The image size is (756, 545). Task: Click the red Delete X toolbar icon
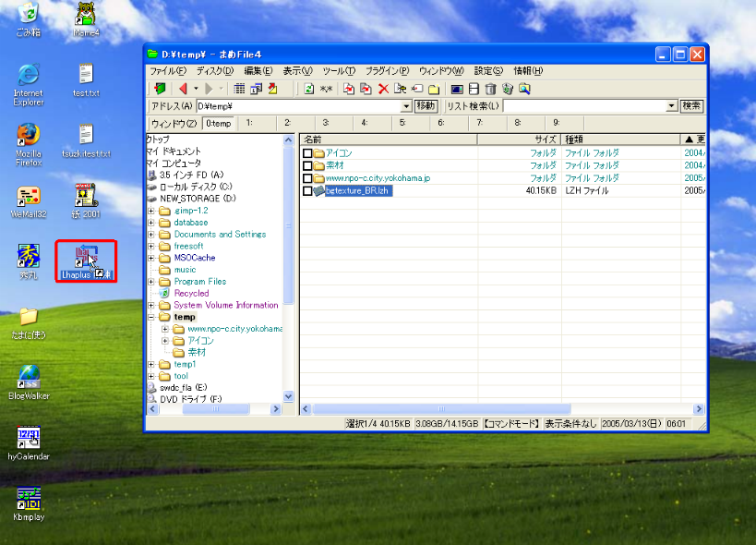(383, 89)
